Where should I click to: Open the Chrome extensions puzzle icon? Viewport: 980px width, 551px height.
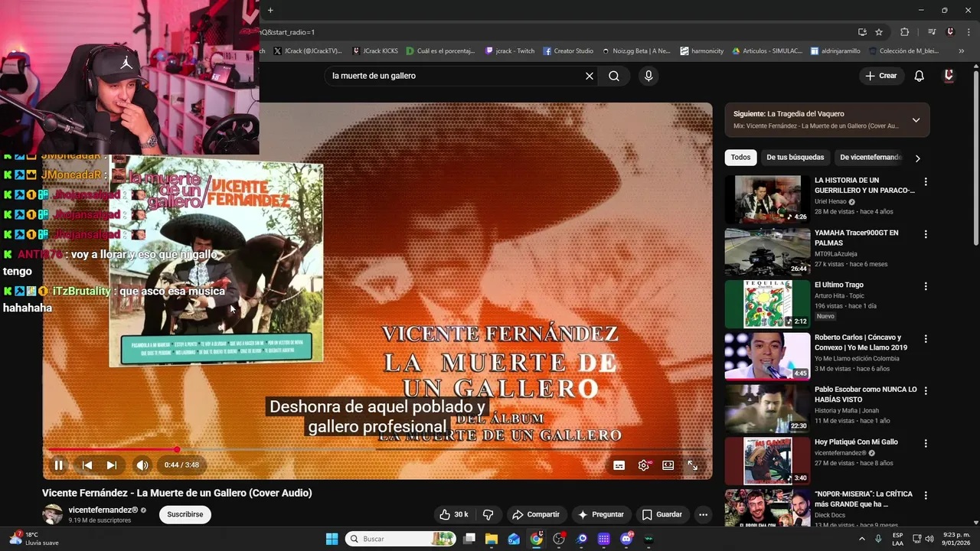point(904,32)
